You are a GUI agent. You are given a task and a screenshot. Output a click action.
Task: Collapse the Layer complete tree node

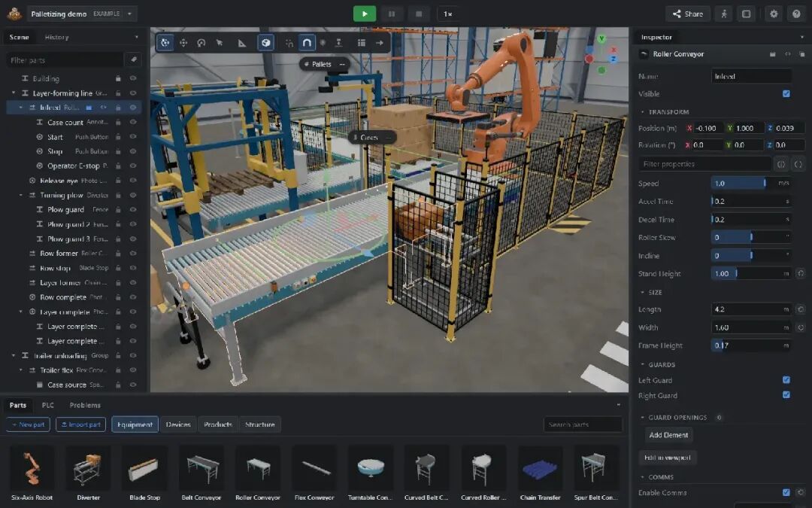[x=21, y=312]
